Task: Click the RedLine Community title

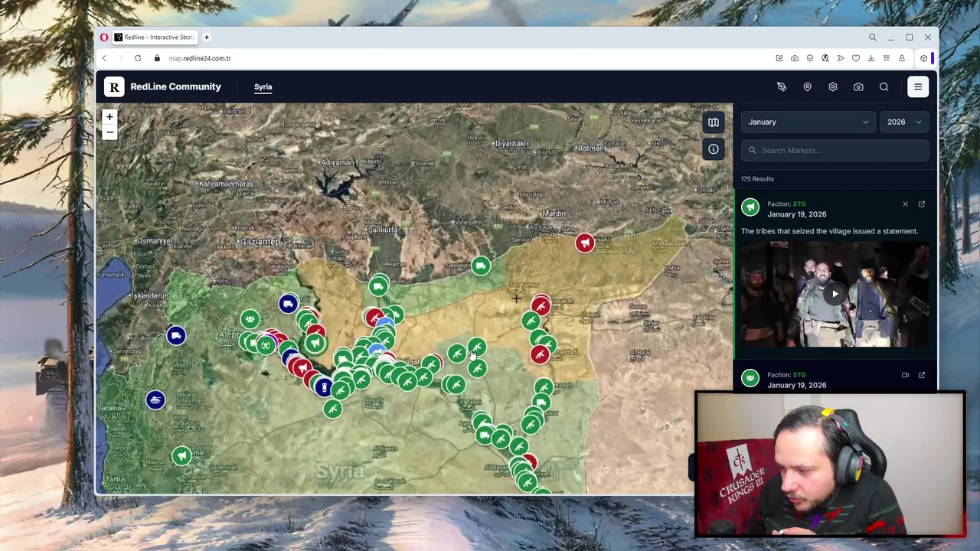Action: pos(175,87)
